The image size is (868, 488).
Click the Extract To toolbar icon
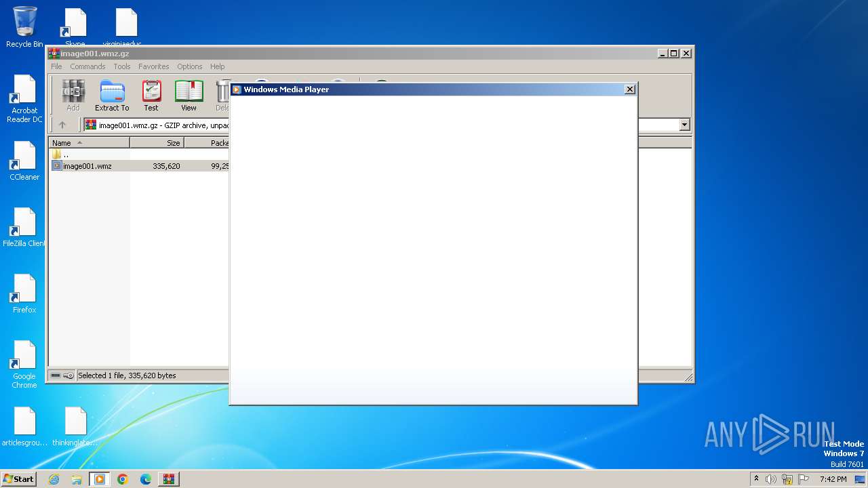pos(112,96)
